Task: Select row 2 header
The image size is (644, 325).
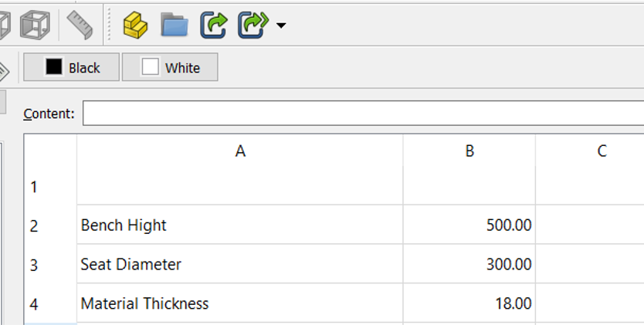Action: point(50,225)
